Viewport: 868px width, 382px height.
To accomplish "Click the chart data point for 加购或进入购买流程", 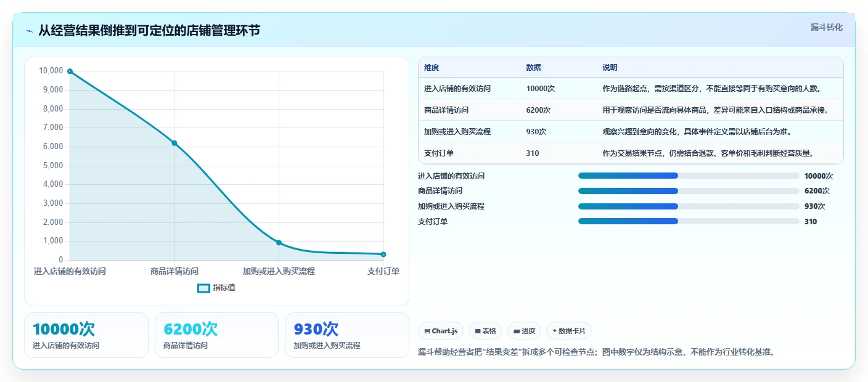I will [279, 243].
